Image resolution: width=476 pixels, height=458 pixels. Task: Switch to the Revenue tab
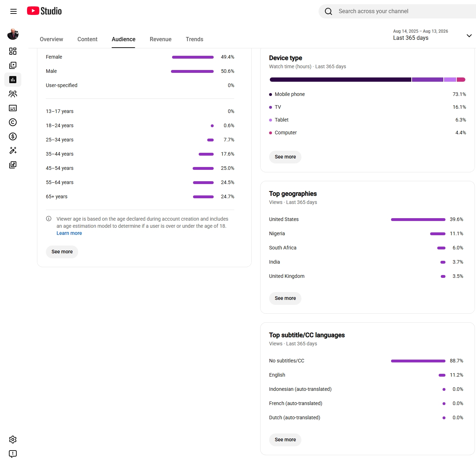pyautogui.click(x=161, y=39)
